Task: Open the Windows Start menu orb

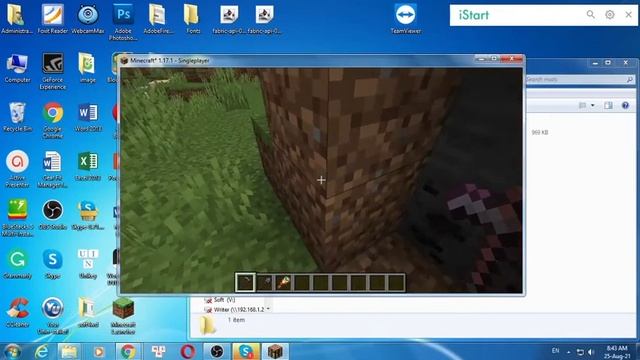Action: [x=13, y=351]
